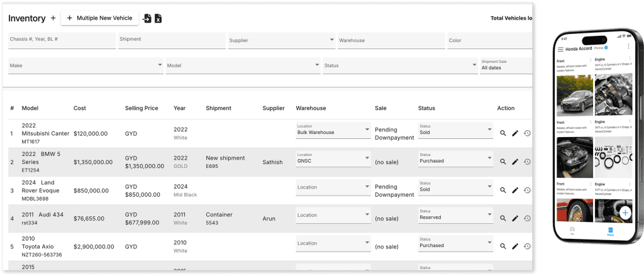This screenshot has height=276, width=644.
Task: Open Sold status dropdown for Land Rover Evoque
Action: [x=455, y=187]
